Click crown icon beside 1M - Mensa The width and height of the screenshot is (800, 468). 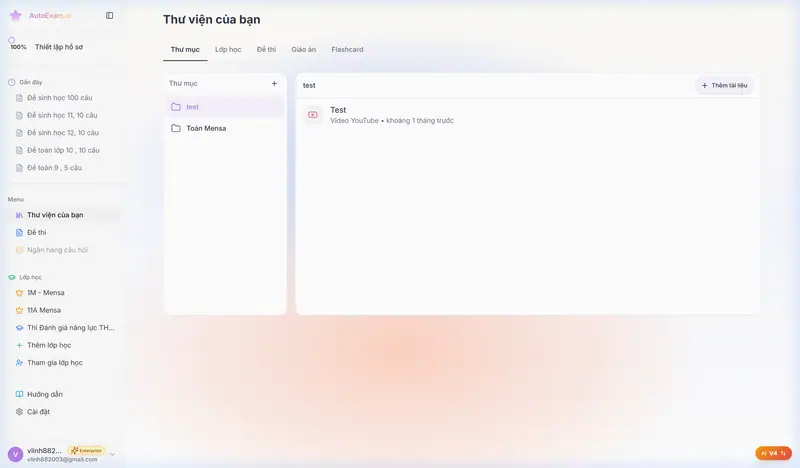pos(19,293)
